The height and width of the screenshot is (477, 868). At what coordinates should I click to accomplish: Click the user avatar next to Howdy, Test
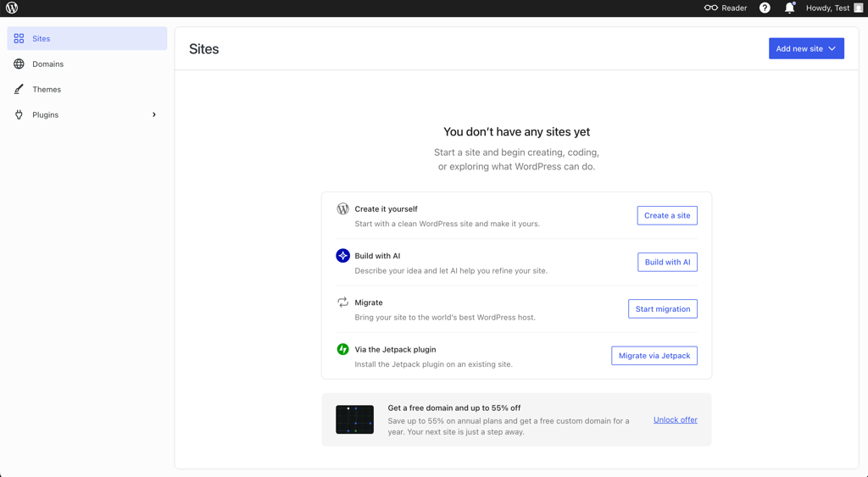[858, 8]
